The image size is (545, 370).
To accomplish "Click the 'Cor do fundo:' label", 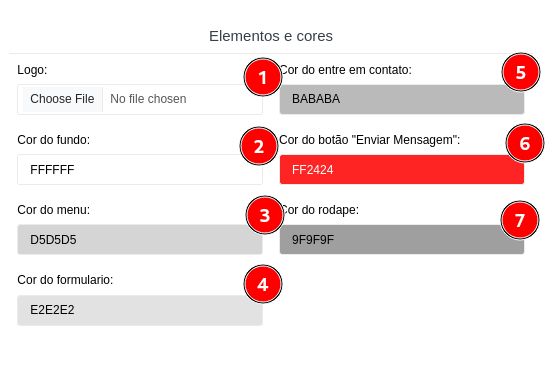I will (54, 140).
